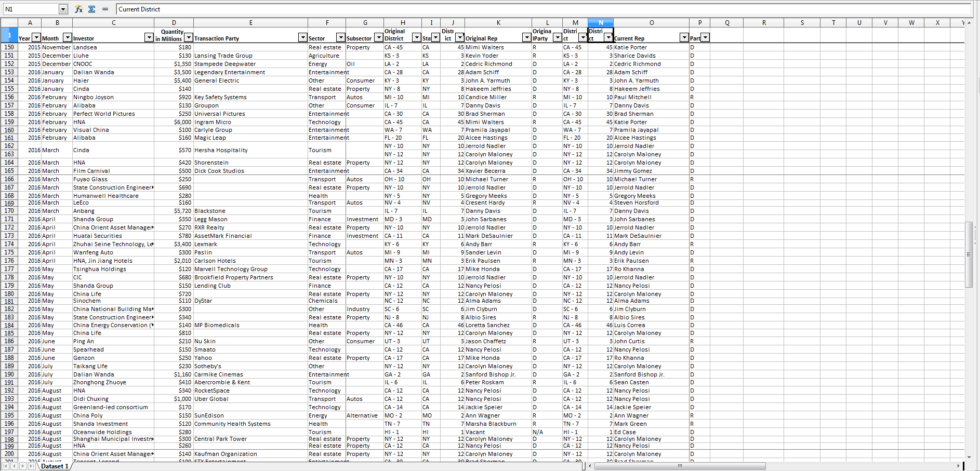Select column O header
Screen dimensions: 980x471
click(x=652, y=22)
